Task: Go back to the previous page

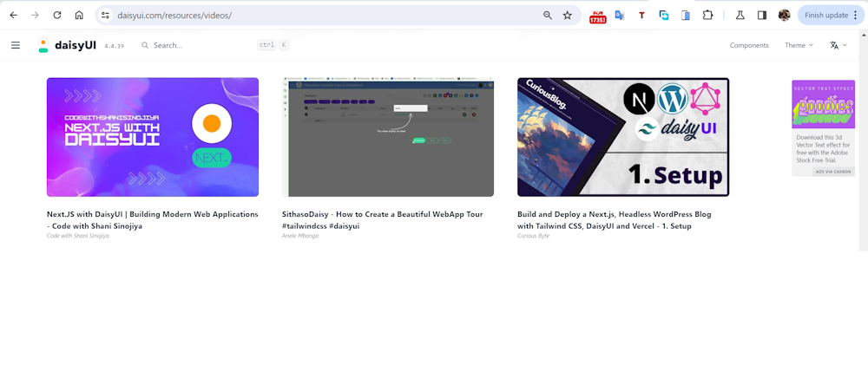Action: point(13,16)
